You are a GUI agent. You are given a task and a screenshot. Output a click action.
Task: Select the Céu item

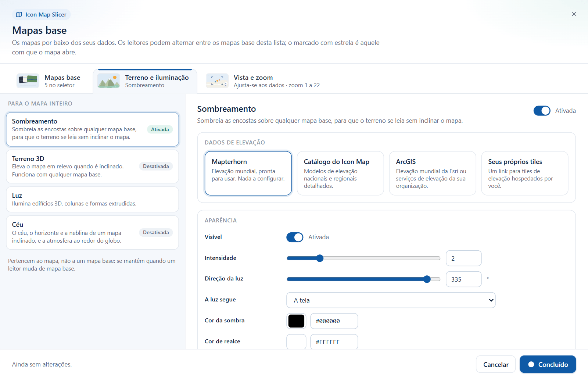(92, 232)
